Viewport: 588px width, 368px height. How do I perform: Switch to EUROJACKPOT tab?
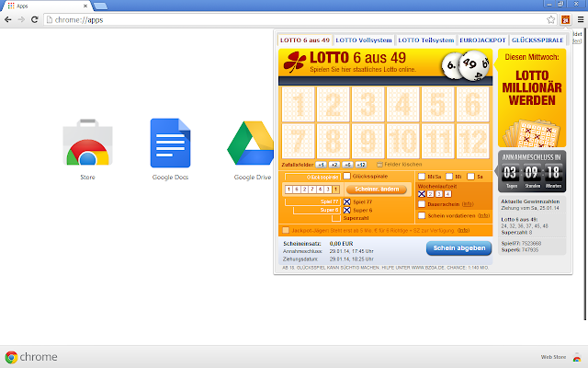point(482,40)
